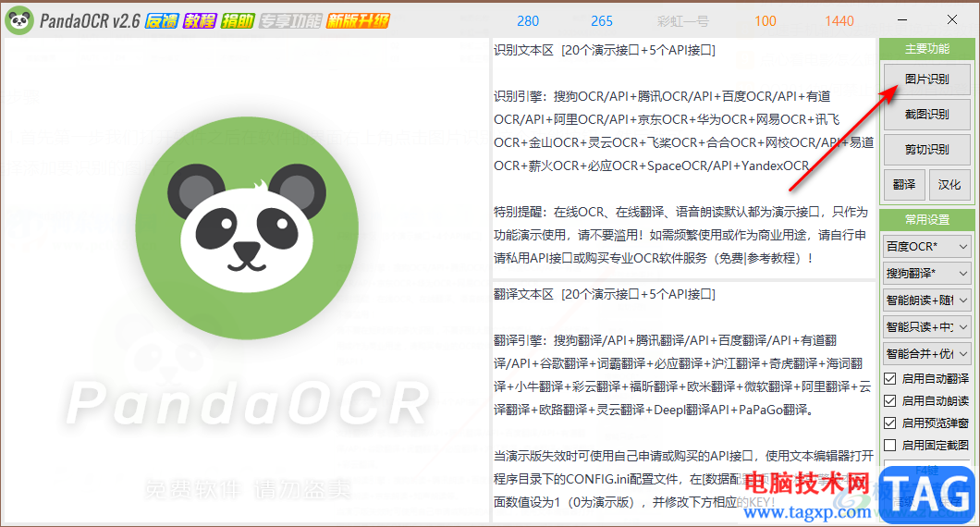Open the 教程 tutorial badge
The height and width of the screenshot is (527, 980).
tap(200, 21)
